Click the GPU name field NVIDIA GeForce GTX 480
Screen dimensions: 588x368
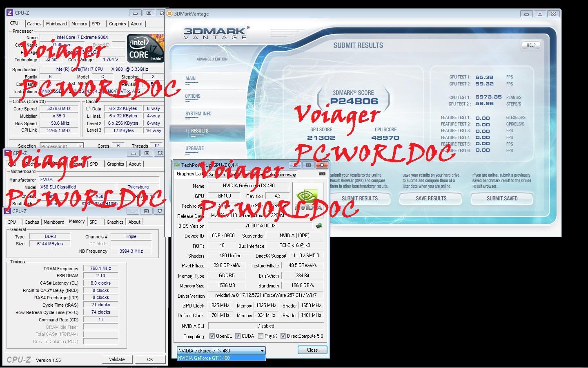(249, 186)
